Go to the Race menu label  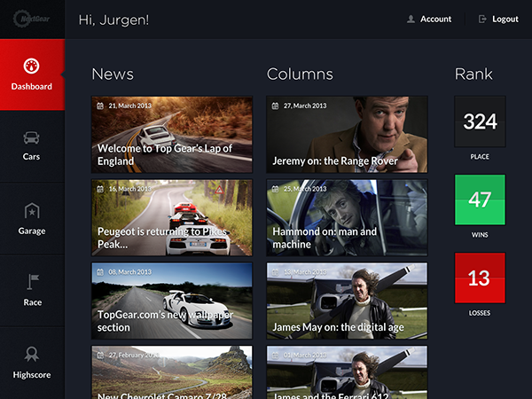coord(33,302)
